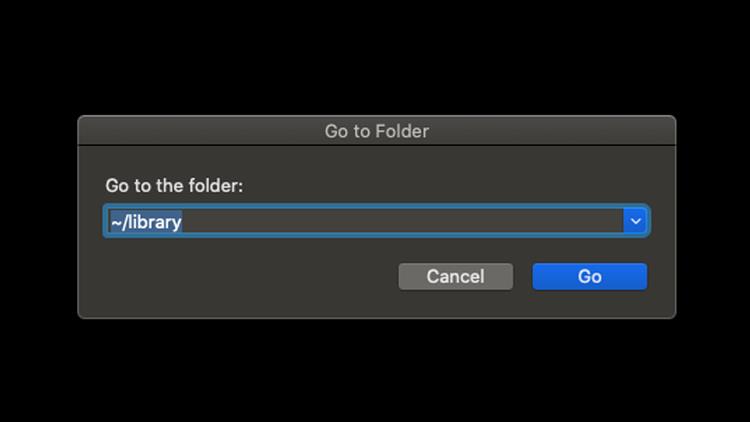
Task: Focus the Go to the folder combo box
Action: click(364, 221)
